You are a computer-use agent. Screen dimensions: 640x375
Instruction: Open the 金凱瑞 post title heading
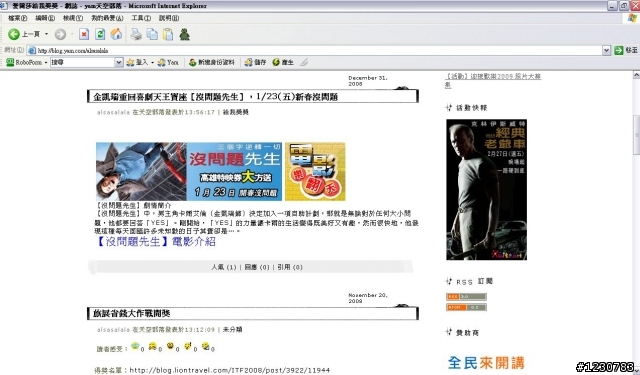pos(216,97)
